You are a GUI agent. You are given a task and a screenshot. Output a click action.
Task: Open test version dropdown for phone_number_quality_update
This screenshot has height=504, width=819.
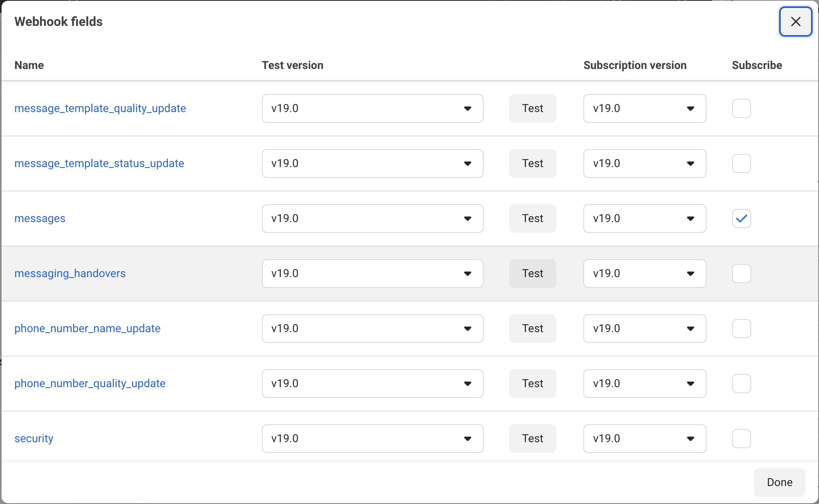tap(372, 384)
